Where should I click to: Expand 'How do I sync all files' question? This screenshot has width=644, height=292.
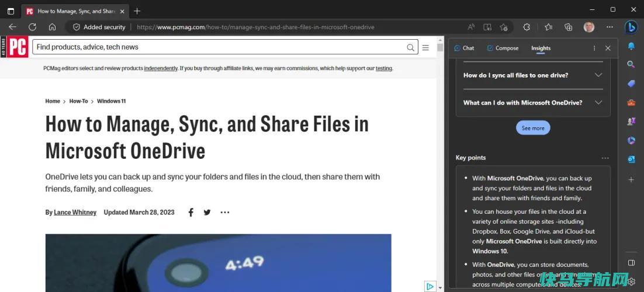[533, 75]
